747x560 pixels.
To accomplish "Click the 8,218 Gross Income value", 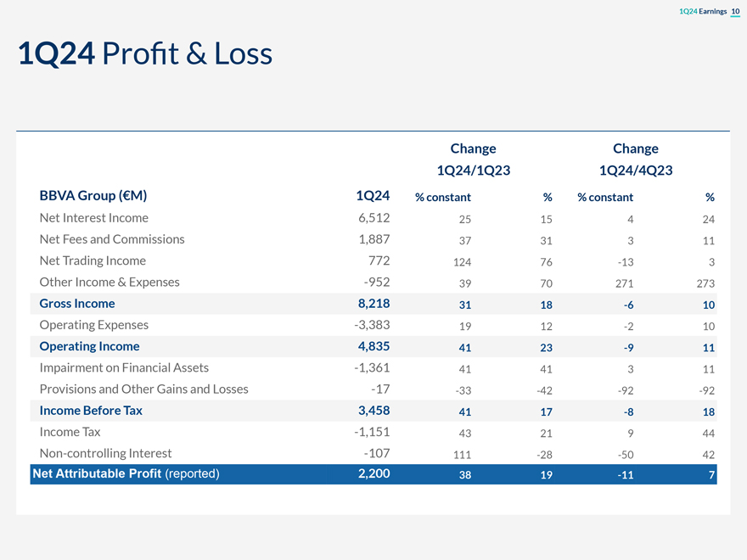I will coord(373,304).
